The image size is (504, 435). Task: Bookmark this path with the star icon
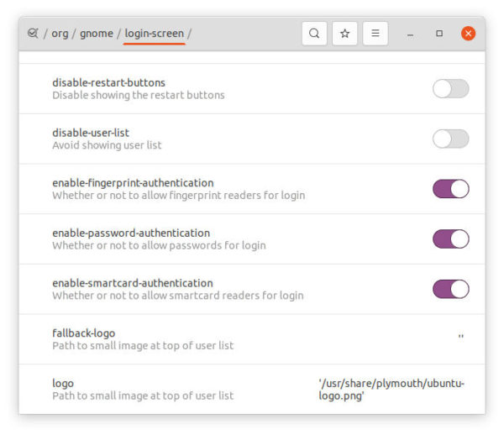click(344, 34)
